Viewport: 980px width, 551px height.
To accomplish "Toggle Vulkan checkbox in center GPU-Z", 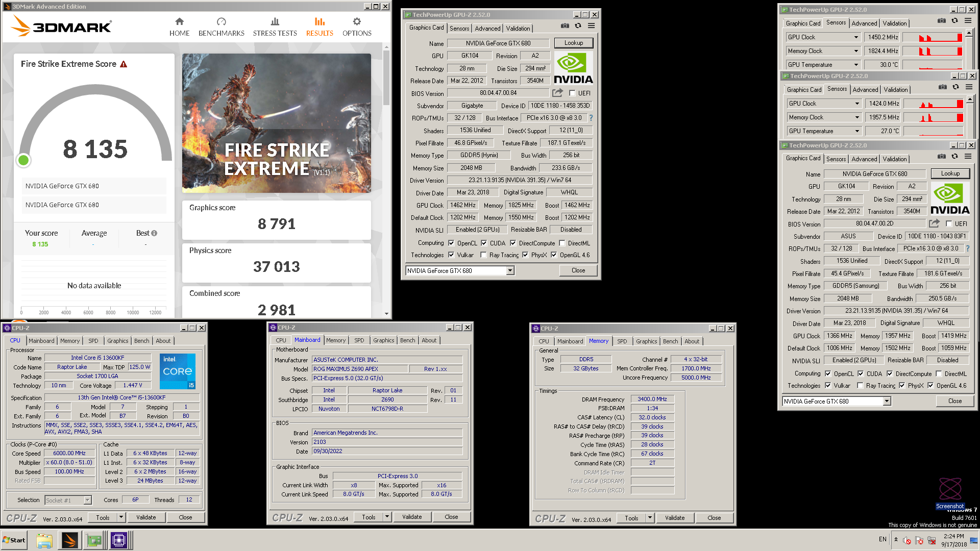I will tap(451, 255).
